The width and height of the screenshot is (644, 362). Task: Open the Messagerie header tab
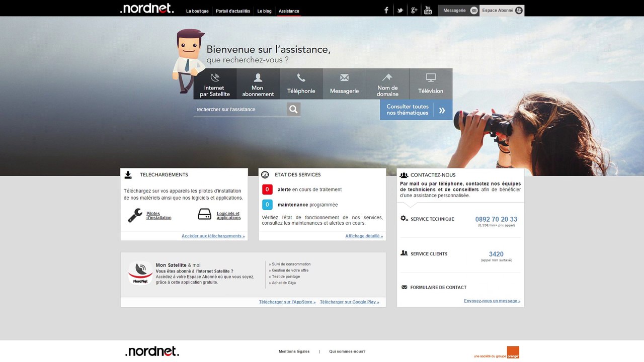[x=459, y=11]
